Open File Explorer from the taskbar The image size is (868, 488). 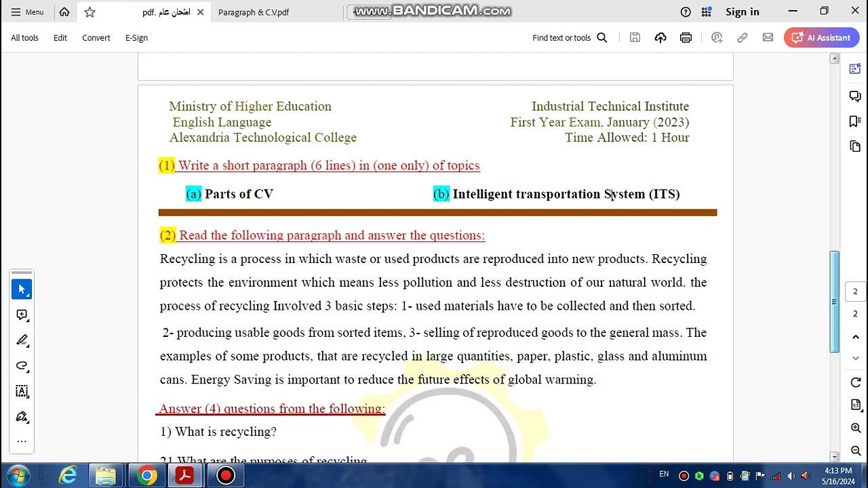(x=106, y=476)
